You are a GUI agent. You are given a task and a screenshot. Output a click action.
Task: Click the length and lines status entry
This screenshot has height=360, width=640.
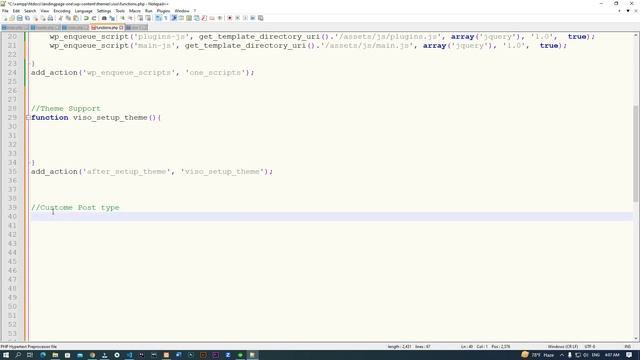pos(409,347)
